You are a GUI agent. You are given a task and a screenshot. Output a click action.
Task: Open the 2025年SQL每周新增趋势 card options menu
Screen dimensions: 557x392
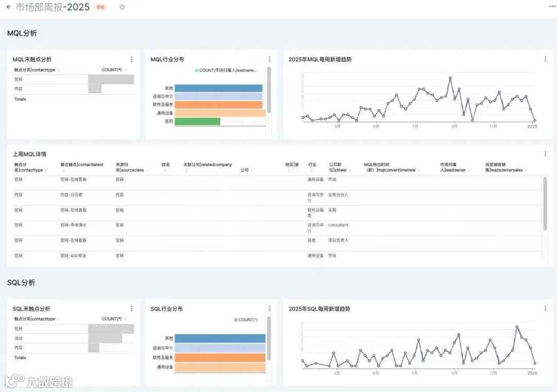coord(545,309)
